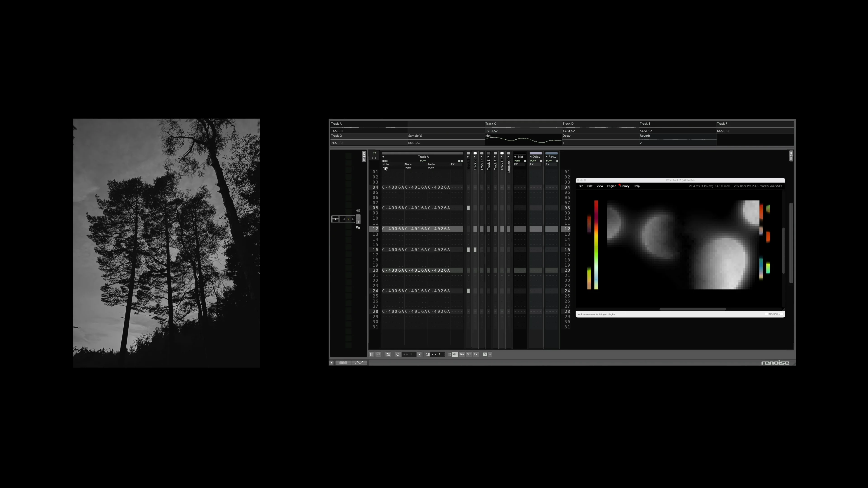Insert new pattern with plus button
Screen dimensions: 868x488
358,222
